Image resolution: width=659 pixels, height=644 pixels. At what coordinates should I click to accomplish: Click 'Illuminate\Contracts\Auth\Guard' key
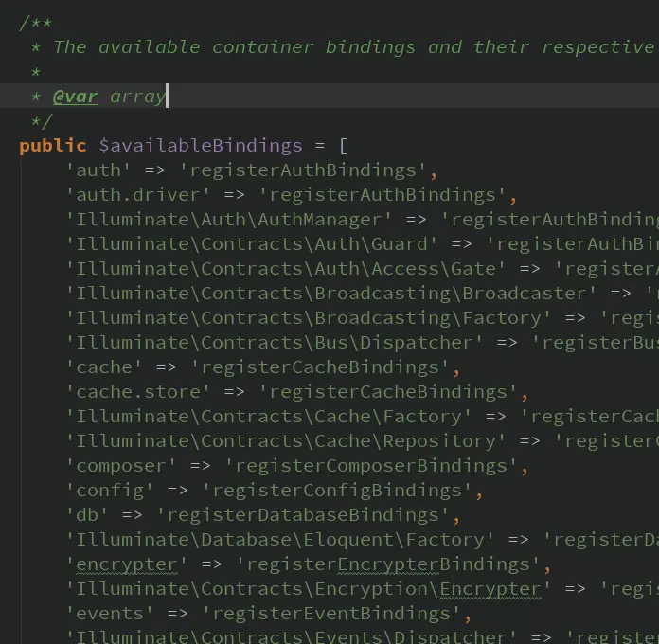pyautogui.click(x=252, y=244)
